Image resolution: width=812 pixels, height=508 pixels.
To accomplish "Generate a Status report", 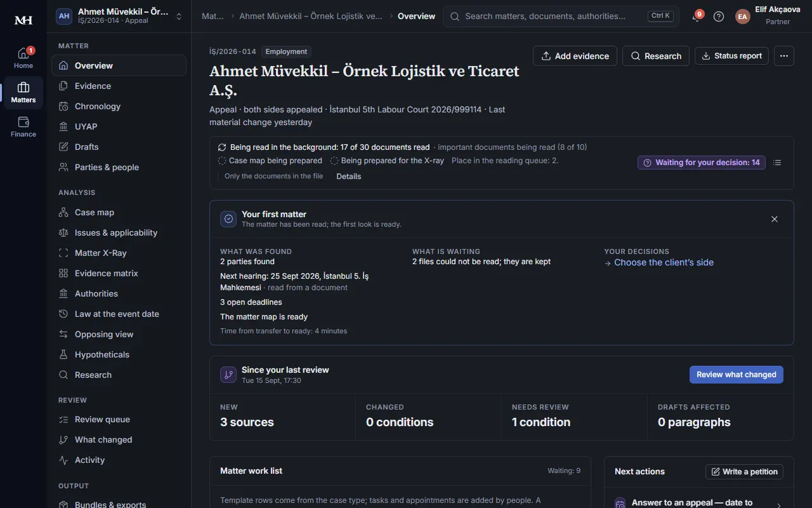I will [732, 56].
